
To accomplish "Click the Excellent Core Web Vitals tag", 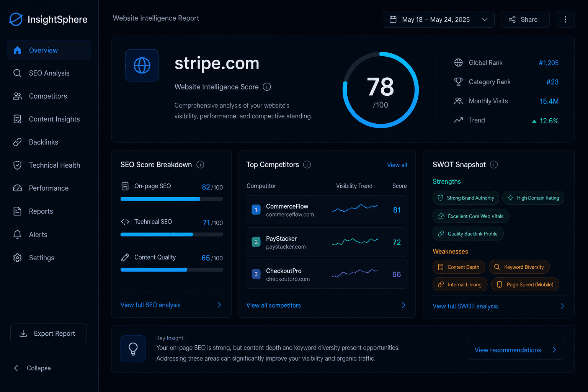I will pyautogui.click(x=471, y=216).
